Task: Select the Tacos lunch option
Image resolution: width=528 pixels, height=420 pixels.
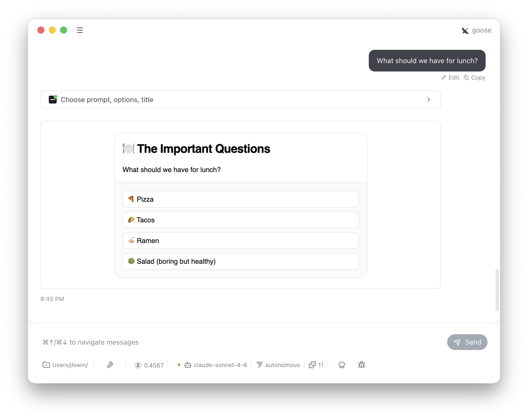Action: click(241, 220)
